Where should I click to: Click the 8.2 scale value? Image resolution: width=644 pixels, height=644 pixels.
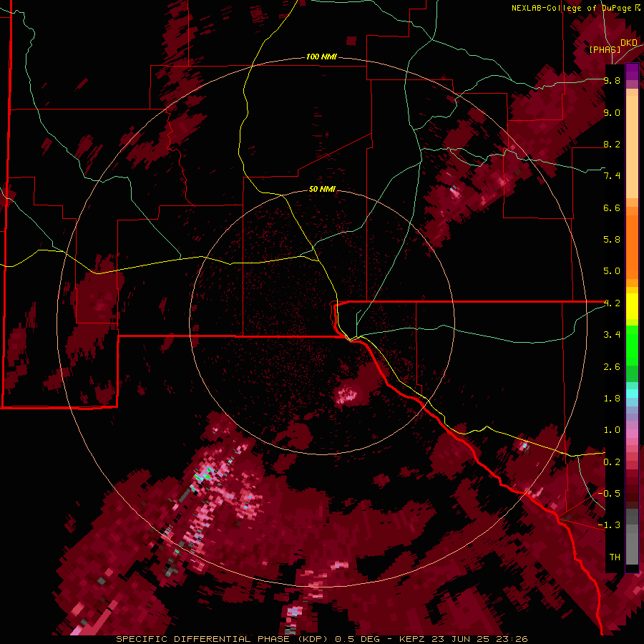(x=612, y=144)
